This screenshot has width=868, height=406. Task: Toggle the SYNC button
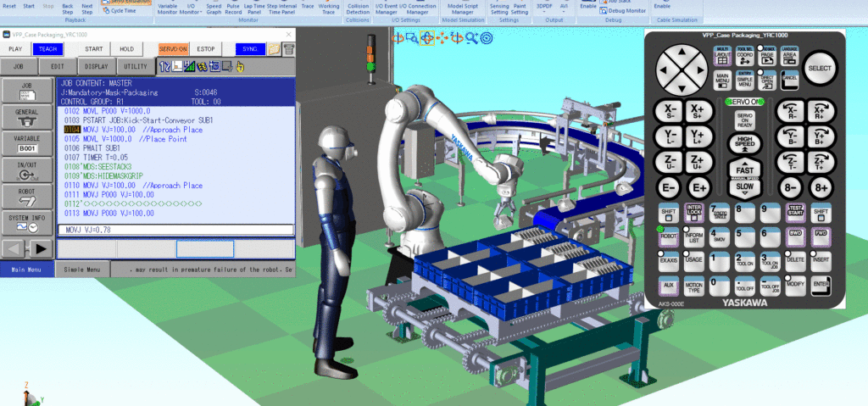[250, 49]
